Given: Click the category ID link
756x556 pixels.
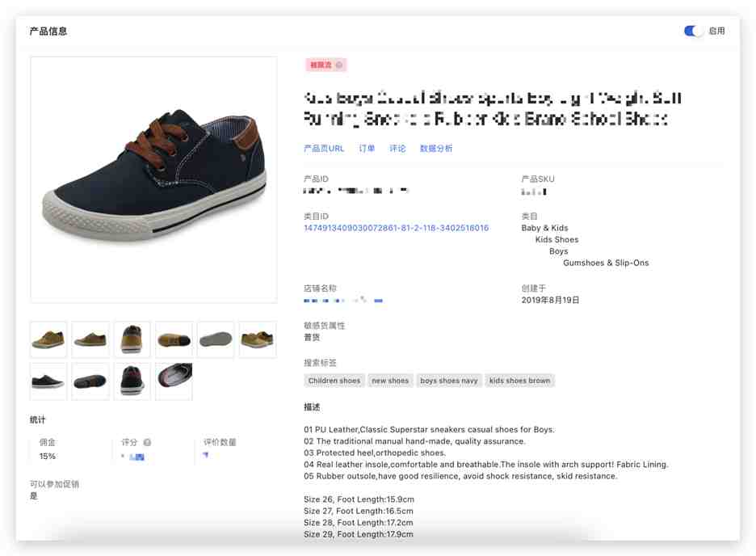Looking at the screenshot, I should pyautogui.click(x=396, y=228).
